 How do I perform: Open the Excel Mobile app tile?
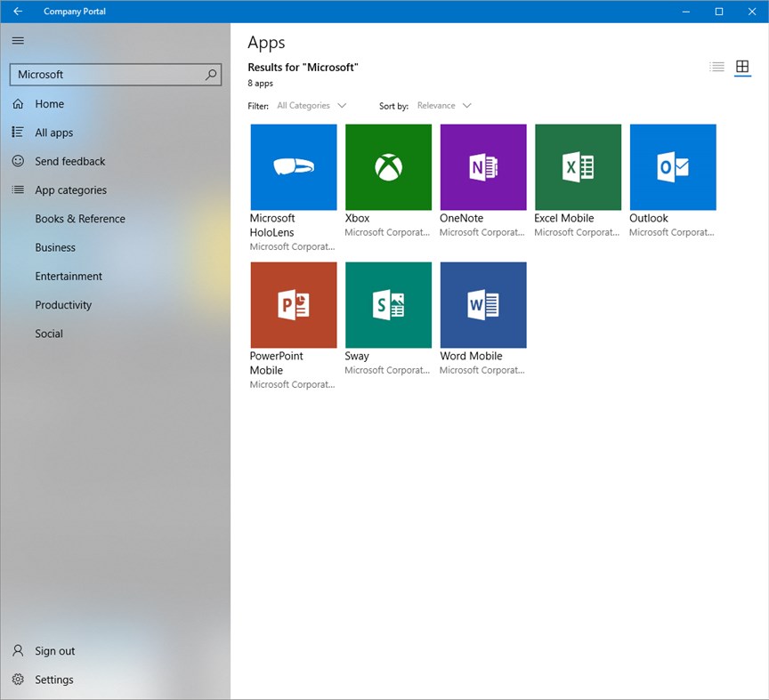click(578, 166)
